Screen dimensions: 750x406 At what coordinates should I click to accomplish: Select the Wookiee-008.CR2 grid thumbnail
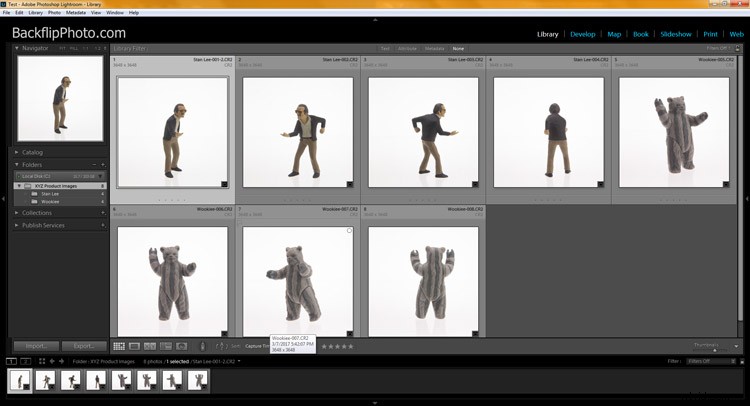point(423,281)
